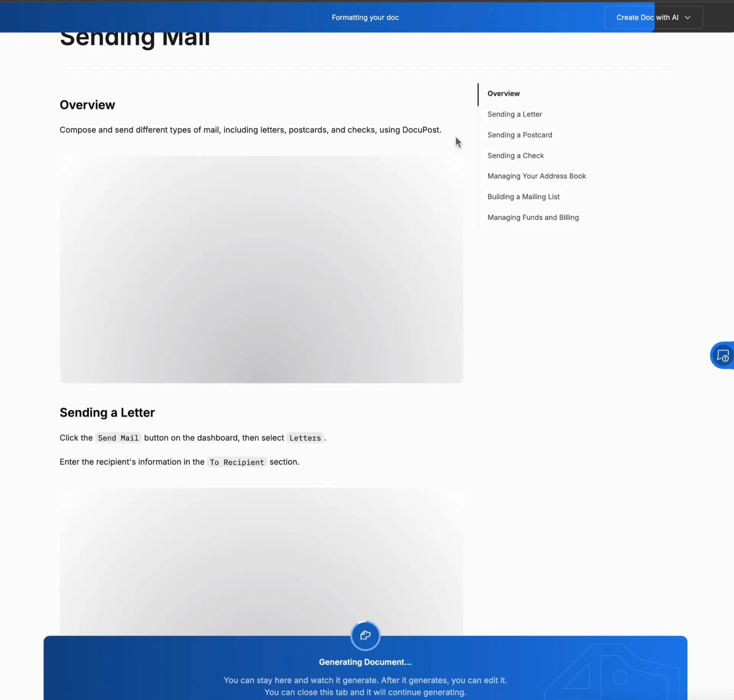734x700 pixels.
Task: Scroll to the Overview section header
Action: 87,104
